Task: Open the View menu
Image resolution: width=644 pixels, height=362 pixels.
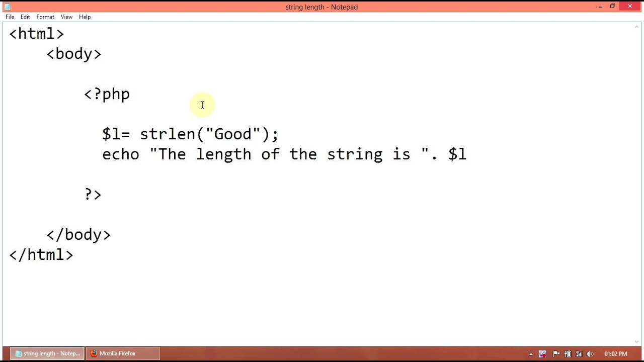Action: pos(66,17)
